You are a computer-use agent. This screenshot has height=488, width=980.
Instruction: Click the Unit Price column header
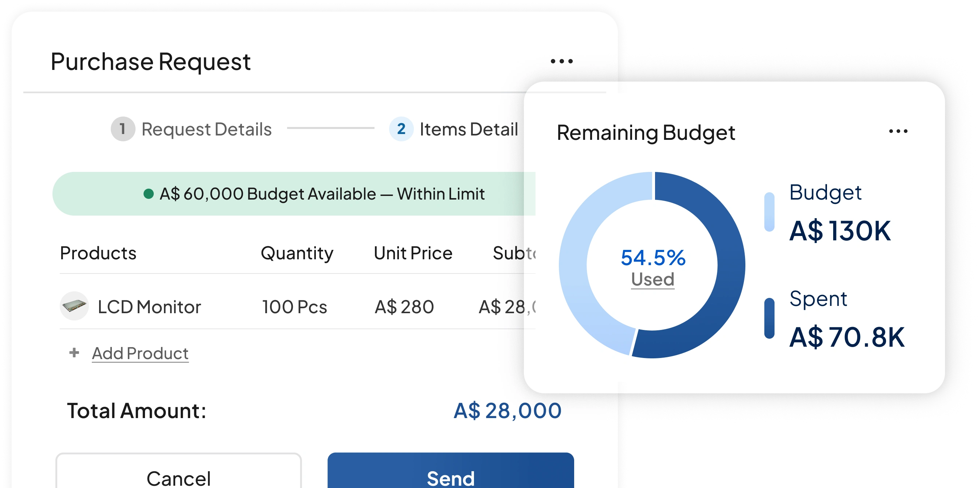(x=413, y=253)
